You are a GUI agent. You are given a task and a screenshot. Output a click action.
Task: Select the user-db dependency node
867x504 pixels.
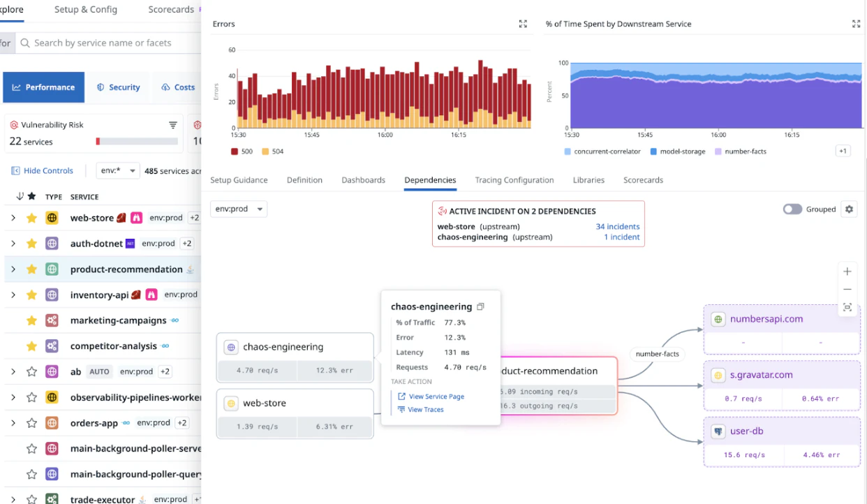tap(782, 442)
